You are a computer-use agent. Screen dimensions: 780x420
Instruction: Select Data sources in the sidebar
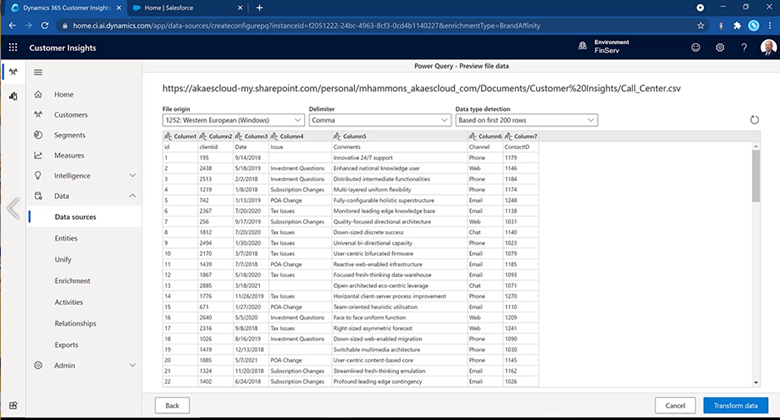point(84,217)
